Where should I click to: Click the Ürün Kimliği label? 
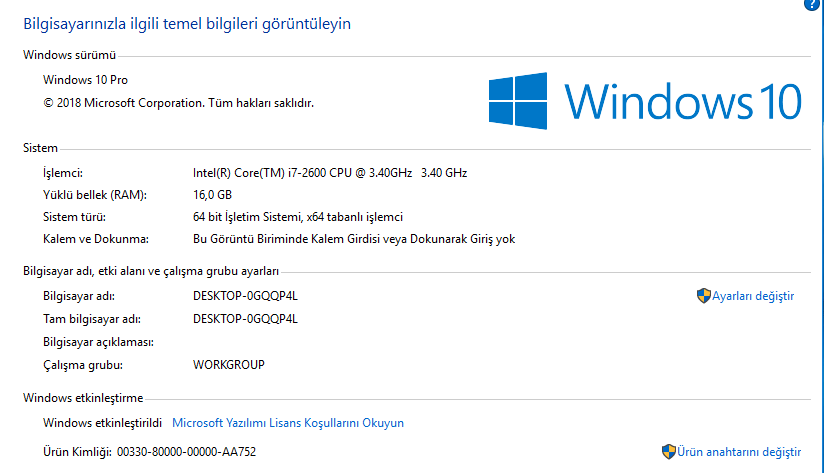point(77,452)
